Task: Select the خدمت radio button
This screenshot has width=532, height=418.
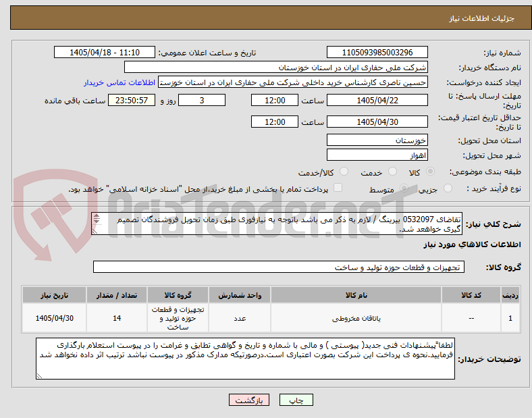Action: coord(392,172)
